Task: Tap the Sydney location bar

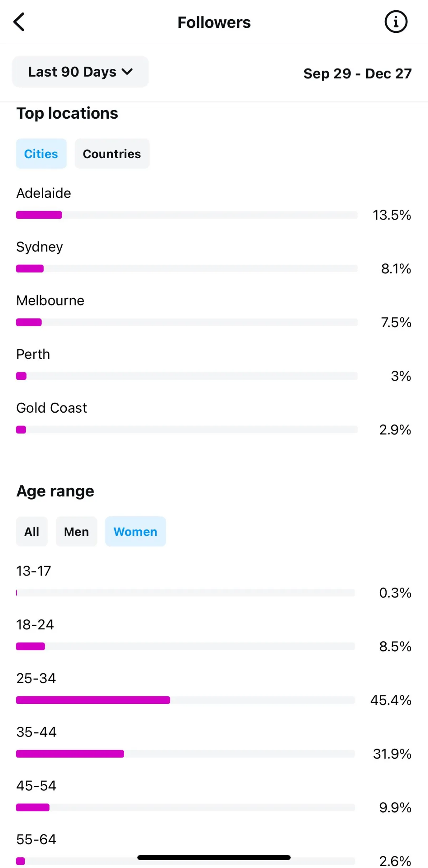Action: click(187, 269)
